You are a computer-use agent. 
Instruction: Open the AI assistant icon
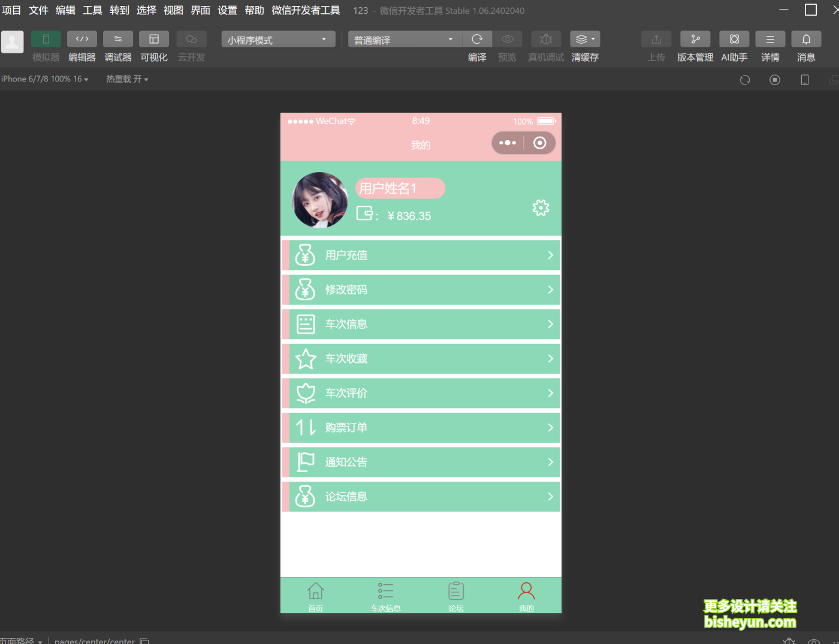click(734, 40)
